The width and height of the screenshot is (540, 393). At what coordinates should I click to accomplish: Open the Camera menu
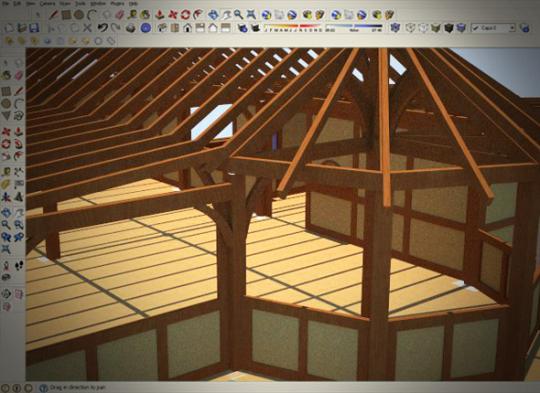coord(48,3)
